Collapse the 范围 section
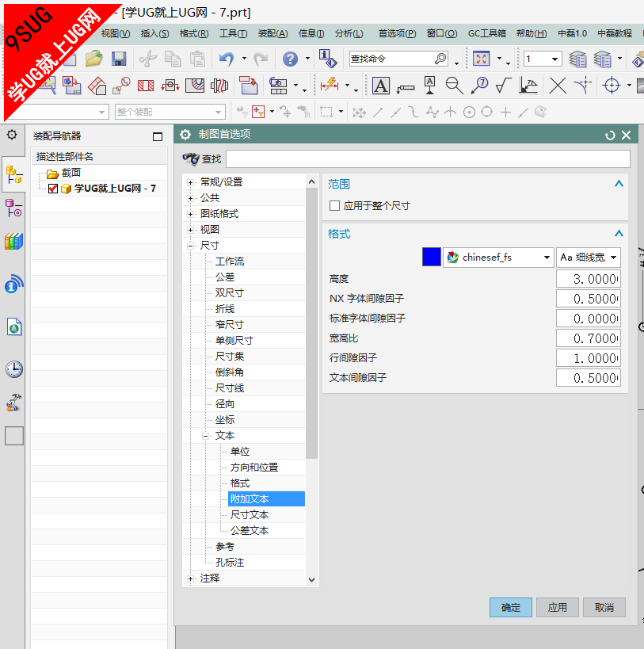644x649 pixels. (x=619, y=183)
